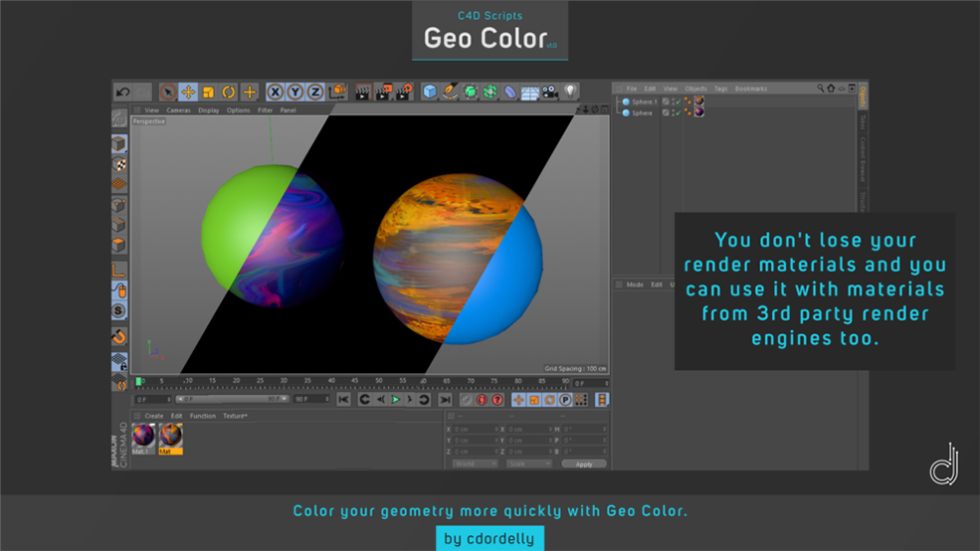
Task: Add a Cube primitive object
Action: (430, 92)
